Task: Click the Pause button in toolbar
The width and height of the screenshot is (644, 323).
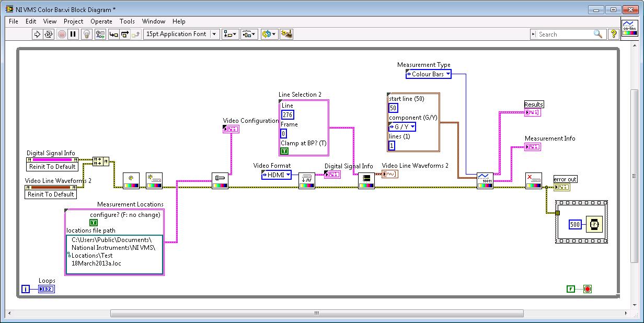Action: coord(73,34)
